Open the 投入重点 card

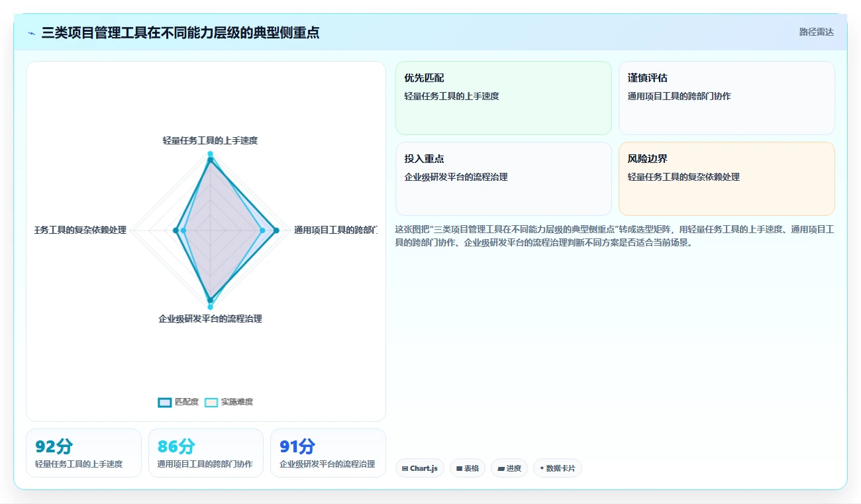click(503, 179)
